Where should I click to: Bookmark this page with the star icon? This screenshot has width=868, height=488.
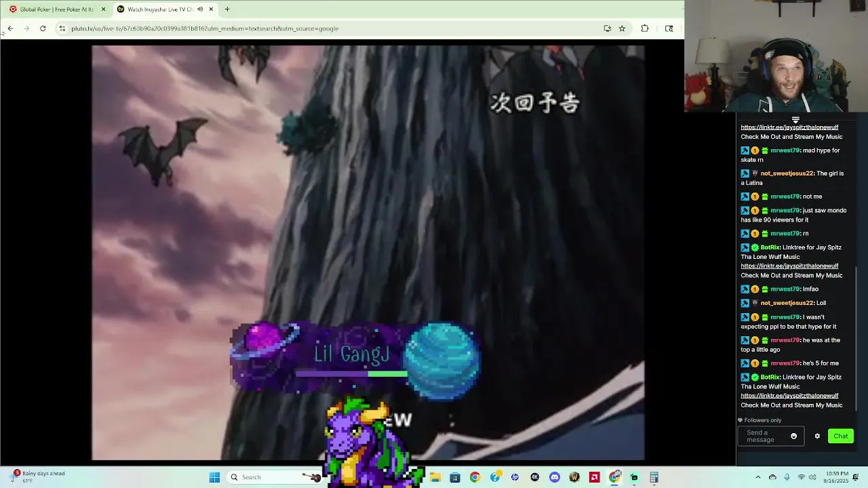point(622,28)
